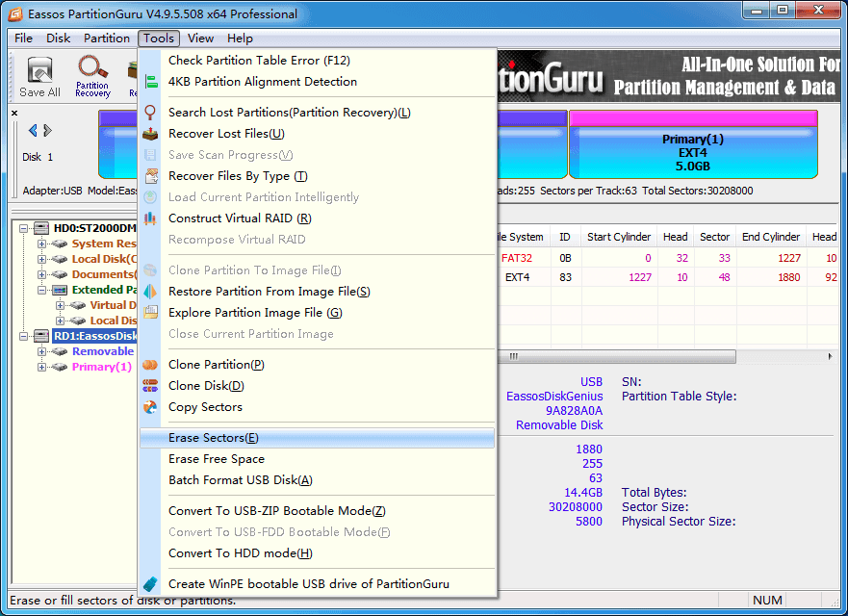This screenshot has height=616, width=848.
Task: Select the Primary(1) tree item
Action: [102, 368]
